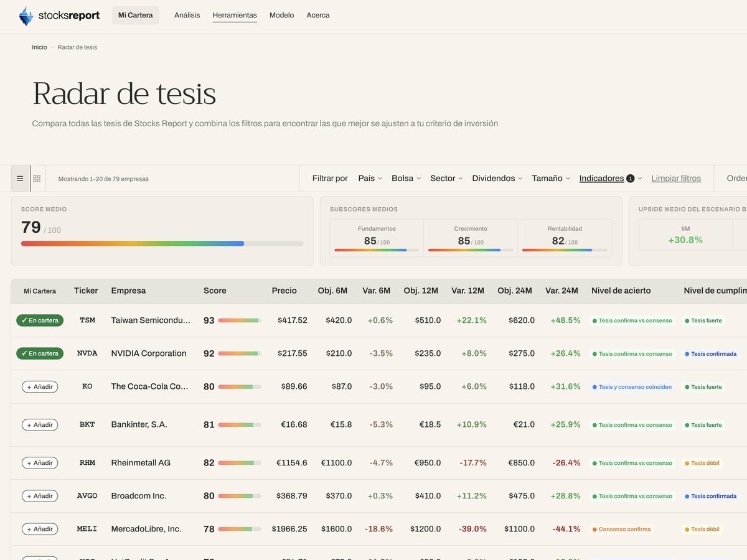Viewport: 747px width, 560px height.
Task: Toggle En cartera for TSM
Action: (x=40, y=320)
